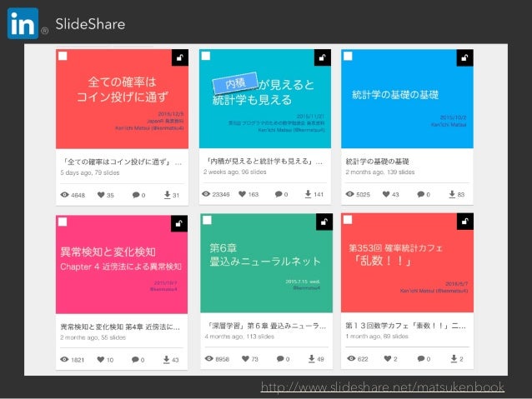
Task: Select checkbox on 全ての確率はコイン投げに通ず card
Action: click(x=63, y=56)
